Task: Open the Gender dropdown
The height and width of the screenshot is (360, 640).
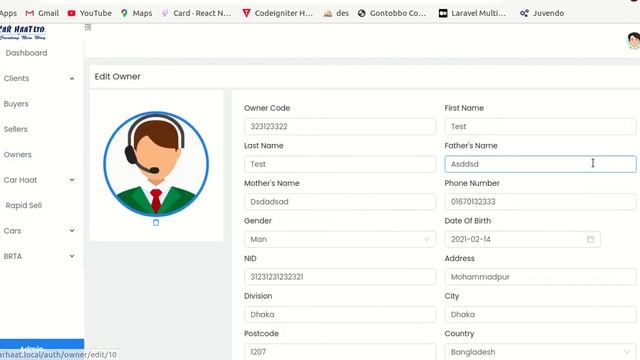Action: click(340, 239)
